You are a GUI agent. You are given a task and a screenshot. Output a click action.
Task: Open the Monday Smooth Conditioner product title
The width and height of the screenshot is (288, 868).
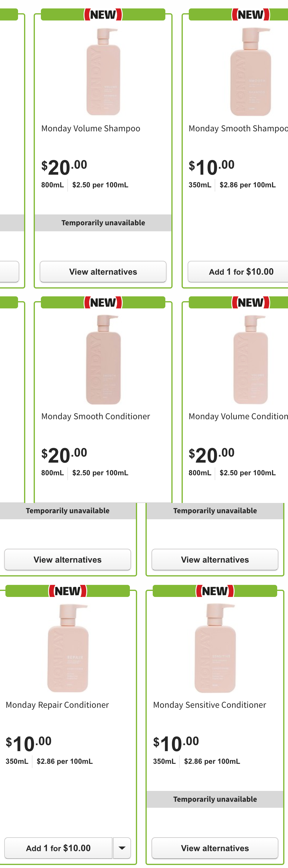coord(96,417)
